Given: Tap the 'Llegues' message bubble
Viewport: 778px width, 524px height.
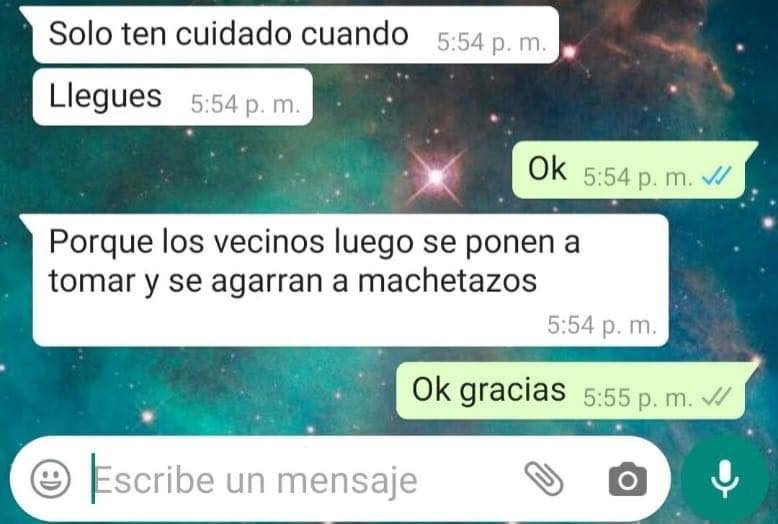Looking at the screenshot, I should click(173, 97).
